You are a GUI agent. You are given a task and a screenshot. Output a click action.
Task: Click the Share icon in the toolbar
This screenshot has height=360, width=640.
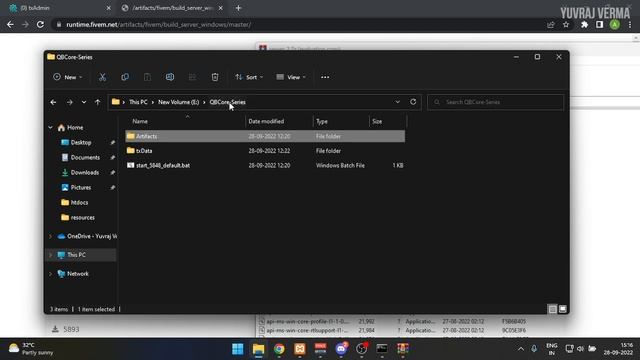click(x=192, y=77)
